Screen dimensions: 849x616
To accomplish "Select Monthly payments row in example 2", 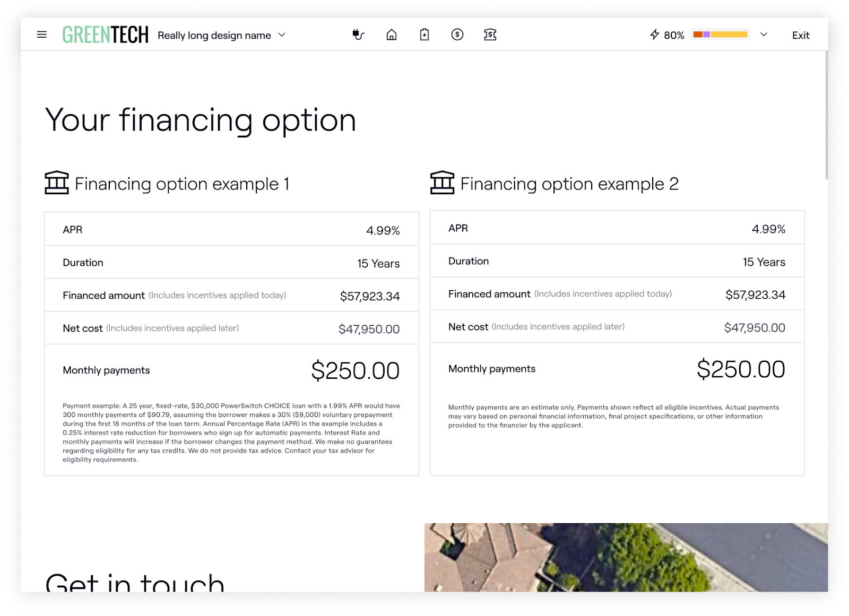I will click(617, 369).
